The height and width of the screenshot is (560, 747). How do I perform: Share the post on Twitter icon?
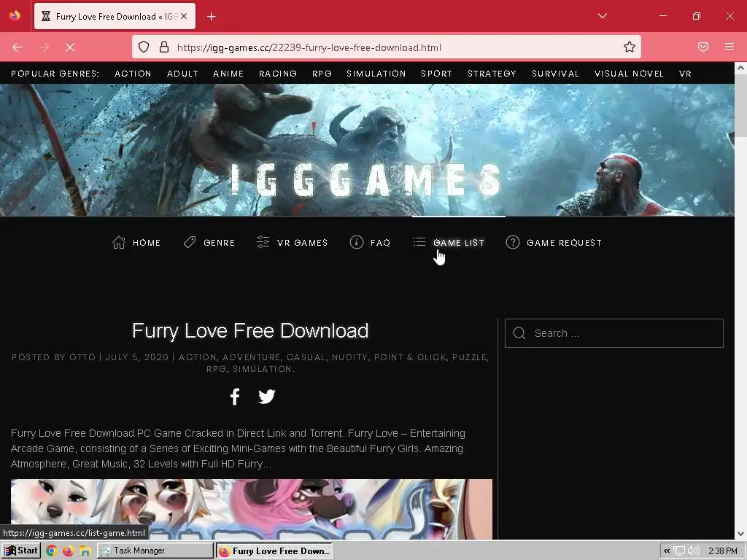[267, 397]
